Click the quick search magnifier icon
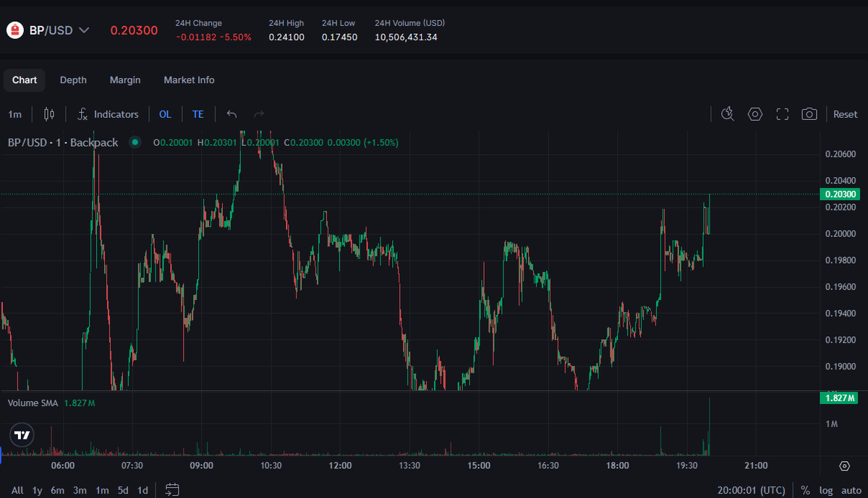 tap(728, 114)
